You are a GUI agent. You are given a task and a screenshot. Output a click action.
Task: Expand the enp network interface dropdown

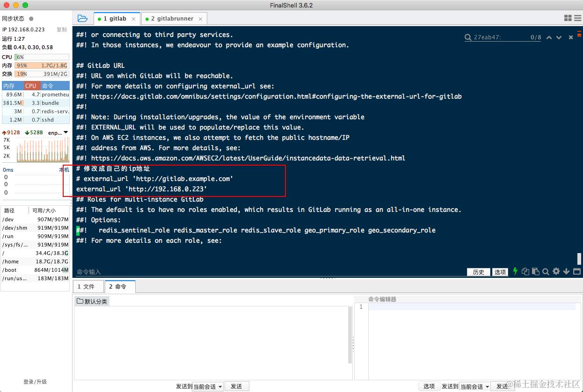(66, 132)
